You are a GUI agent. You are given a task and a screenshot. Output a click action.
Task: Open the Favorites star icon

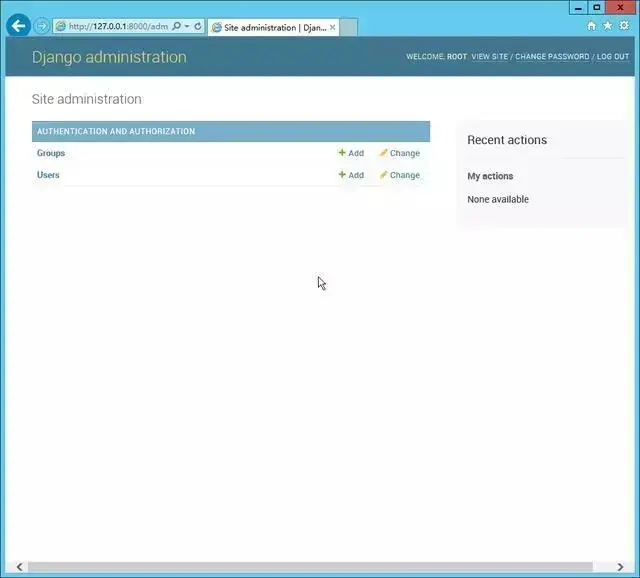608,26
